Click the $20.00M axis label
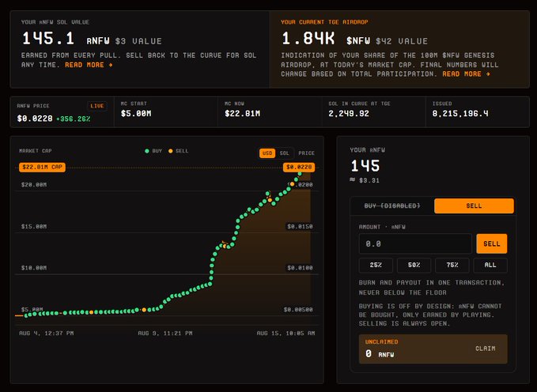This screenshot has height=392, width=537. pyautogui.click(x=34, y=185)
